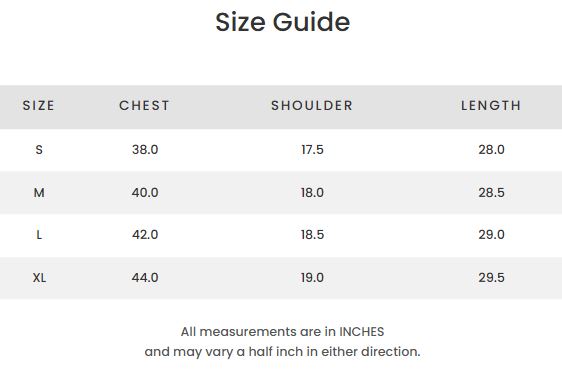Click the XL size row label
Viewport: 562px width, 386px height.
39,277
